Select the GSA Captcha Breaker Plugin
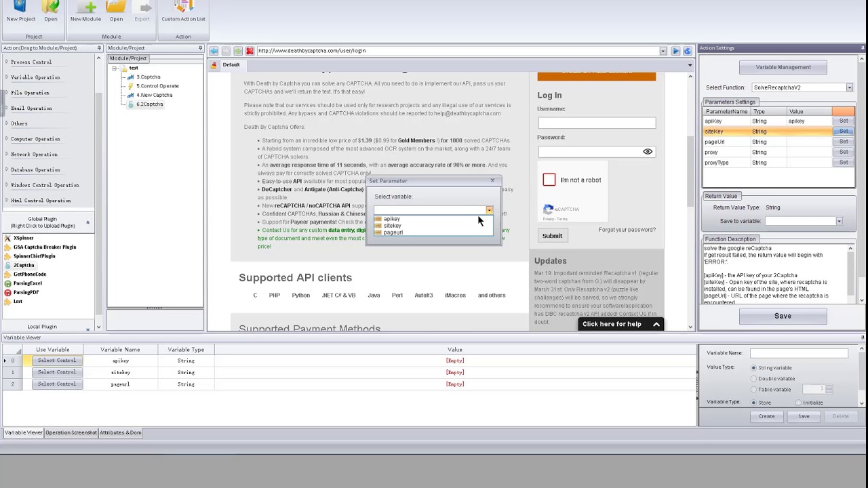The image size is (868, 488). [44, 247]
